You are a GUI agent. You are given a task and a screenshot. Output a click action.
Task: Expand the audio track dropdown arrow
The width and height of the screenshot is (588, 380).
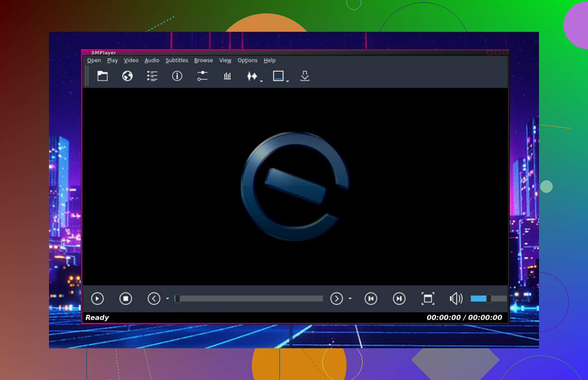pos(261,82)
